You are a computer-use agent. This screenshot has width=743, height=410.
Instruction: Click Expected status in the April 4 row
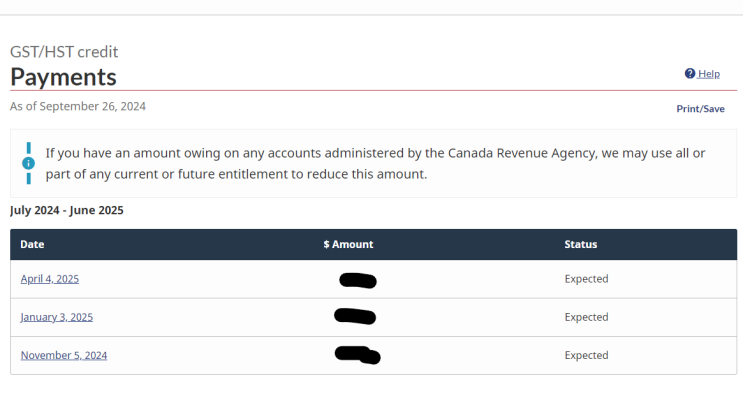tap(586, 279)
